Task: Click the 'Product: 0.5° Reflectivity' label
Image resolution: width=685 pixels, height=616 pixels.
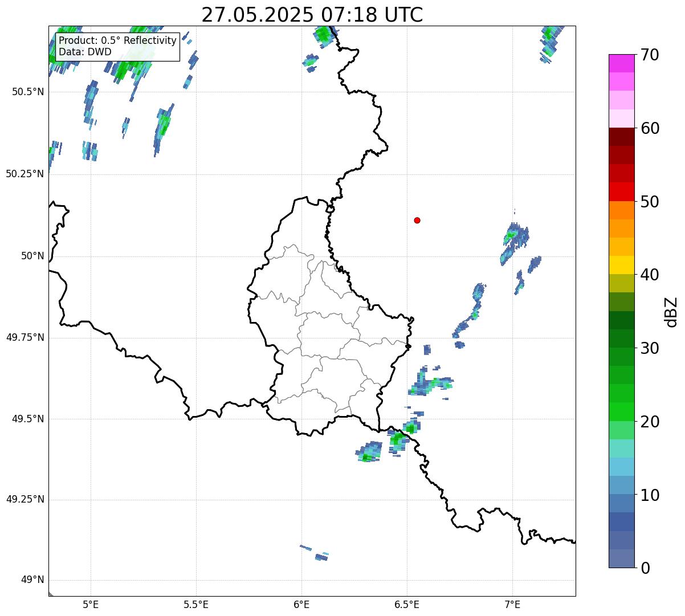Action: click(117, 41)
